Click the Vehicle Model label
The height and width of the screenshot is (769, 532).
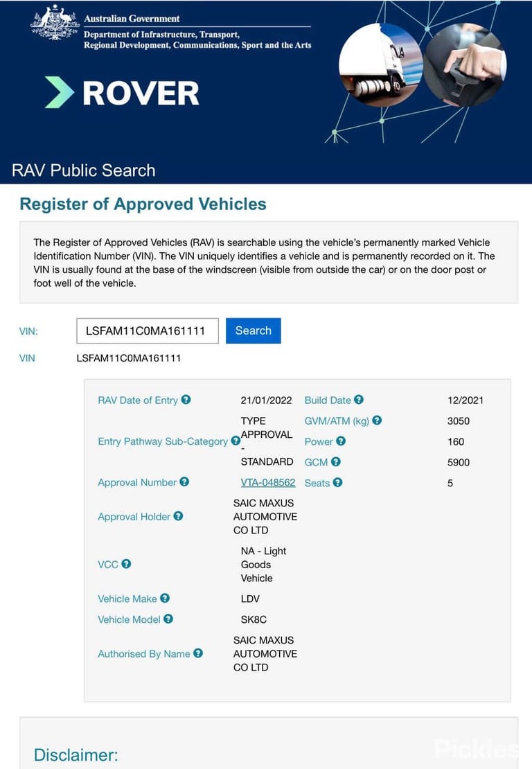[129, 619]
